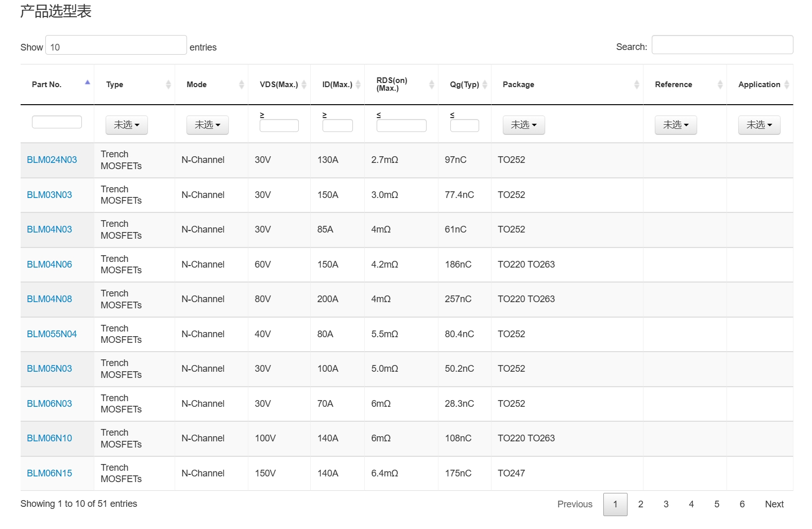Focus the Search input field

722,45
